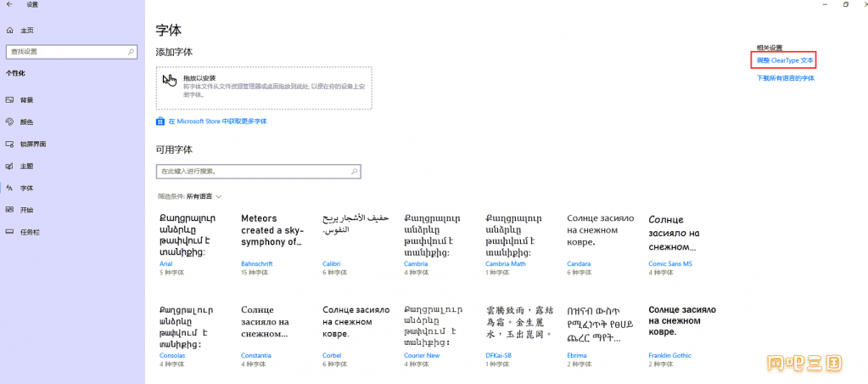Select 主题 in the sidebar

(x=26, y=167)
